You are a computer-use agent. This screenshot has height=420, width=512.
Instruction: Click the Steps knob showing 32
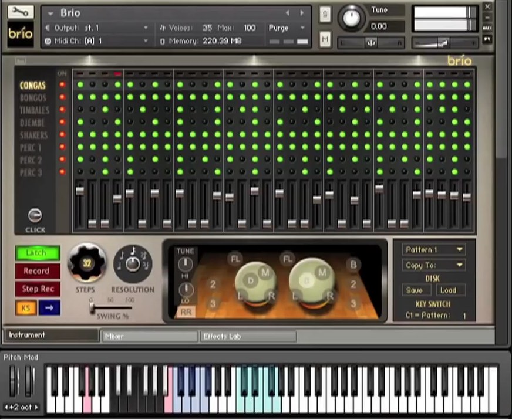[87, 263]
